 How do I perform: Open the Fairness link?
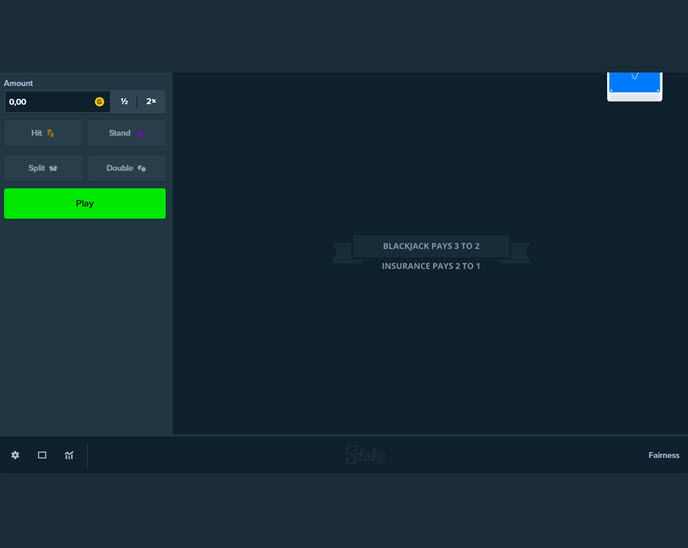click(663, 455)
